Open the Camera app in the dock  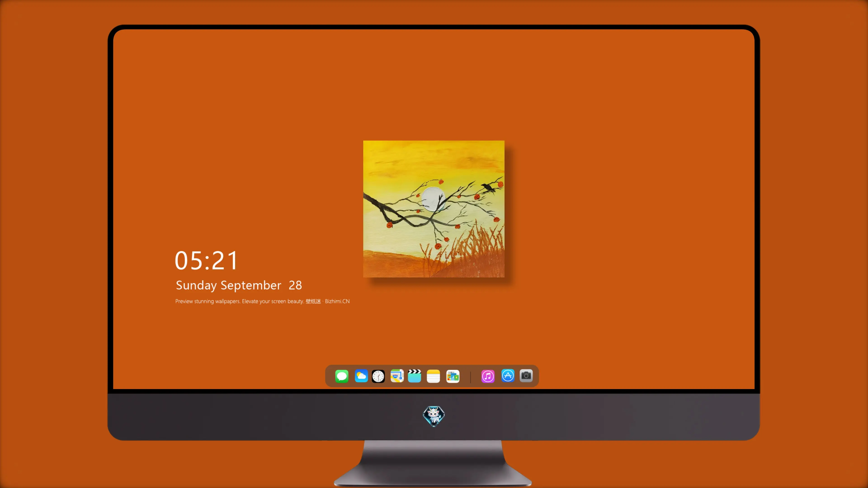pyautogui.click(x=526, y=375)
